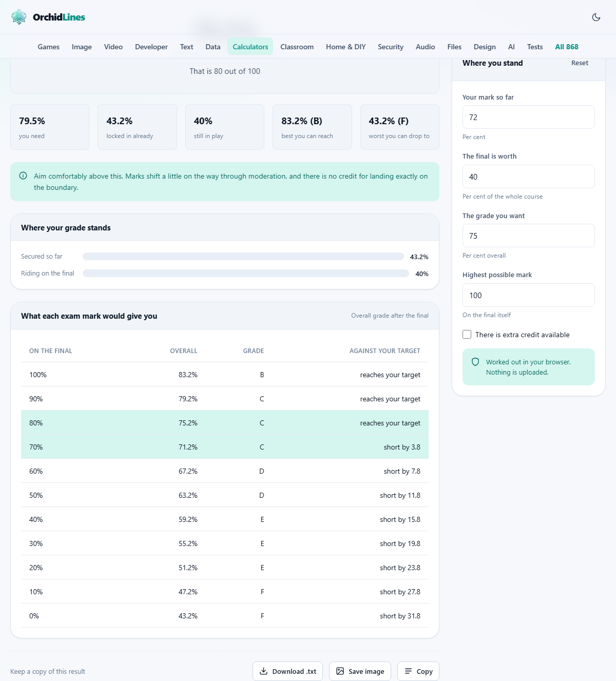The height and width of the screenshot is (681, 616).
Task: Click the Secured so far progress bar
Action: (x=243, y=257)
